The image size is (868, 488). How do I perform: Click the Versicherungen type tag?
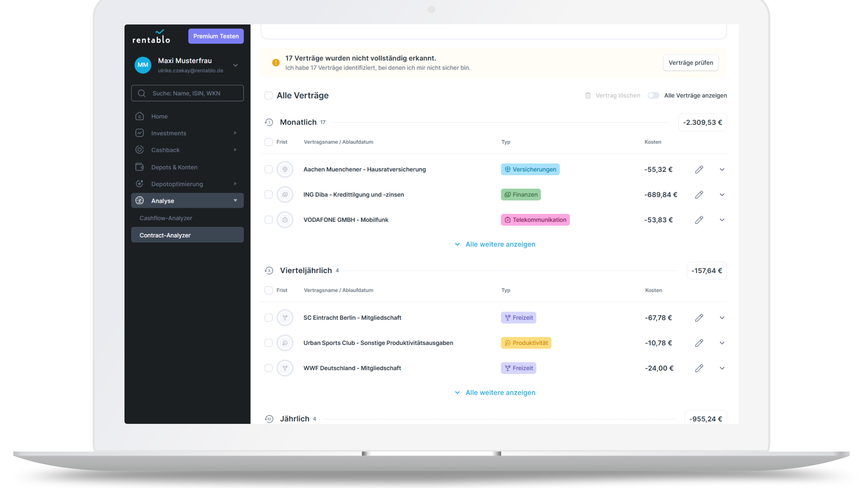pyautogui.click(x=530, y=169)
